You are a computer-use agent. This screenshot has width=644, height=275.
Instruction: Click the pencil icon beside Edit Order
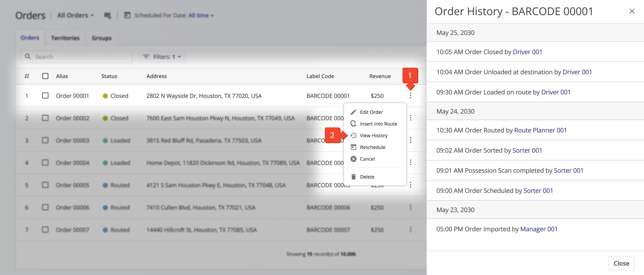pyautogui.click(x=353, y=112)
